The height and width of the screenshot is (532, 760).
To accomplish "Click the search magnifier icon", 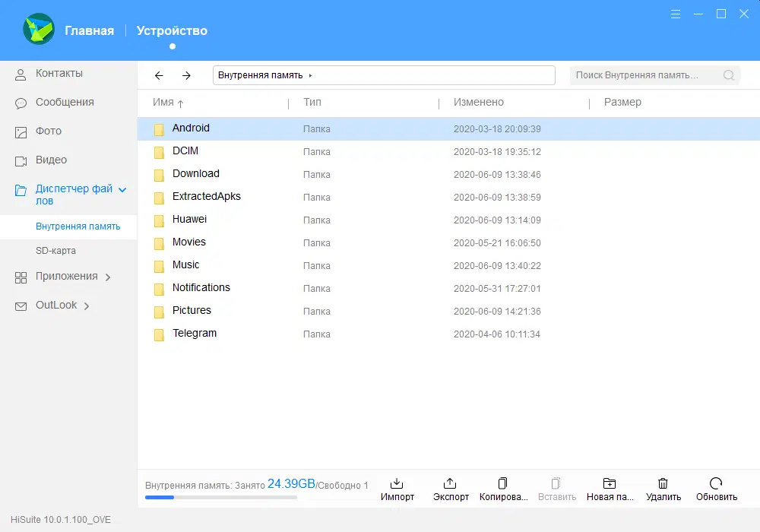I will coord(729,75).
